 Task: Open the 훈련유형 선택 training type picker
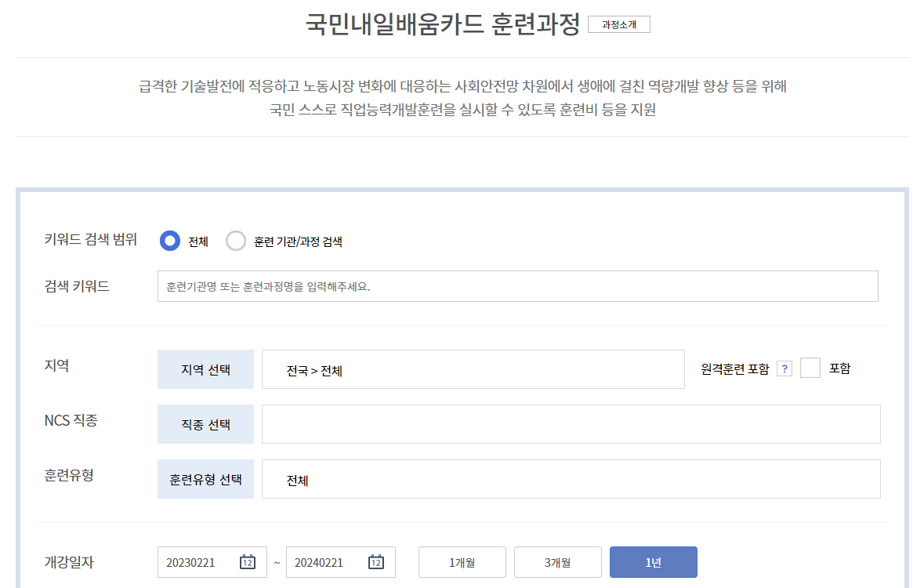(x=205, y=478)
